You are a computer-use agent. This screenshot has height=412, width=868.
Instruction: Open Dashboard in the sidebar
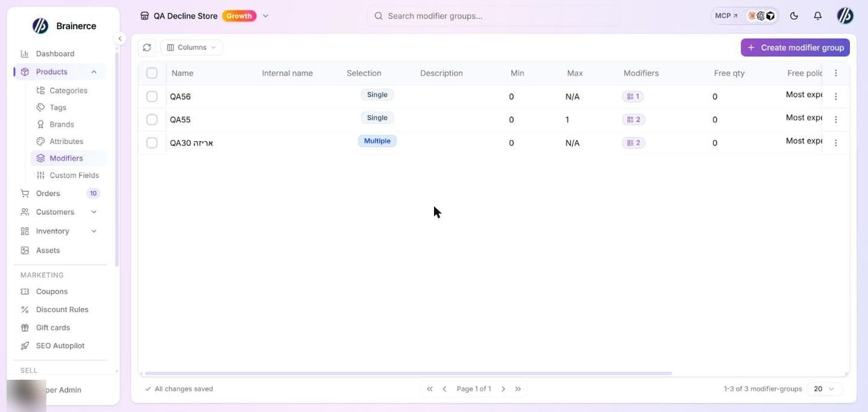55,54
